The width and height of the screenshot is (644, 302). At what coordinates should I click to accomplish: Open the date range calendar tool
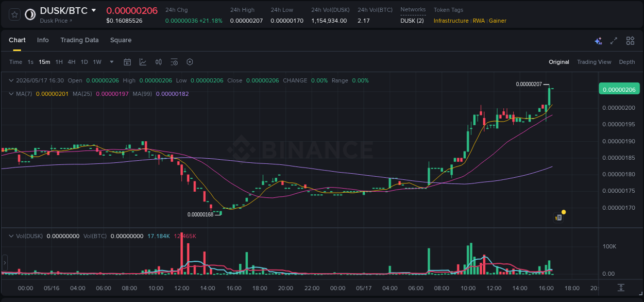click(127, 62)
